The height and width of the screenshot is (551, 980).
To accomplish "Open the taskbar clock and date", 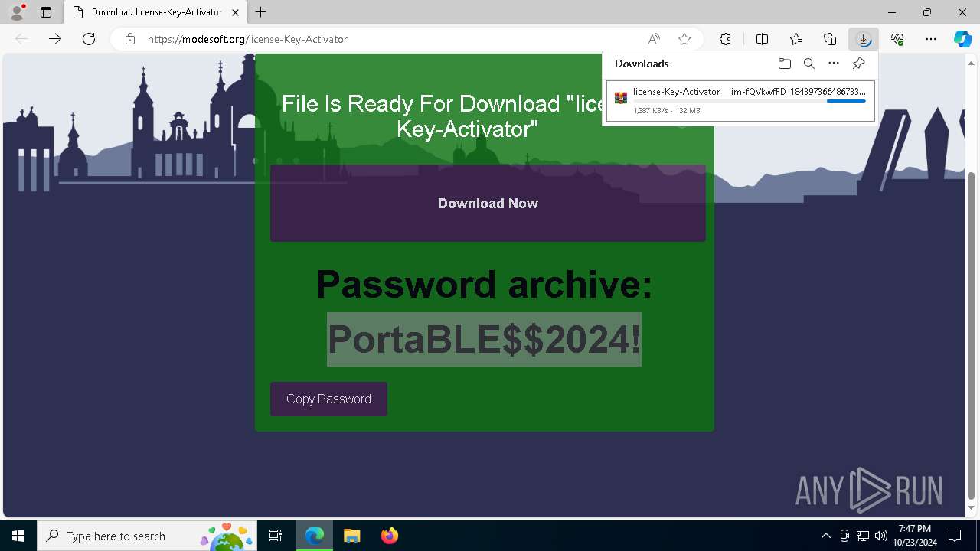I will tap(915, 536).
